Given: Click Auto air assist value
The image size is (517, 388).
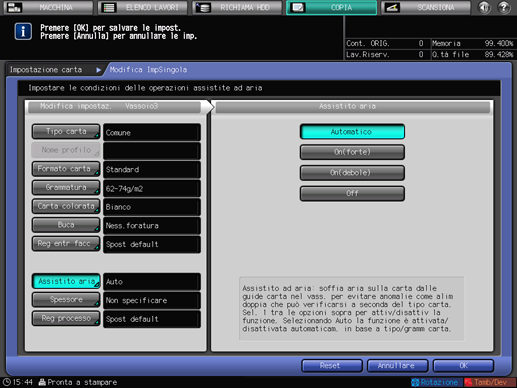Looking at the screenshot, I should 152,282.
